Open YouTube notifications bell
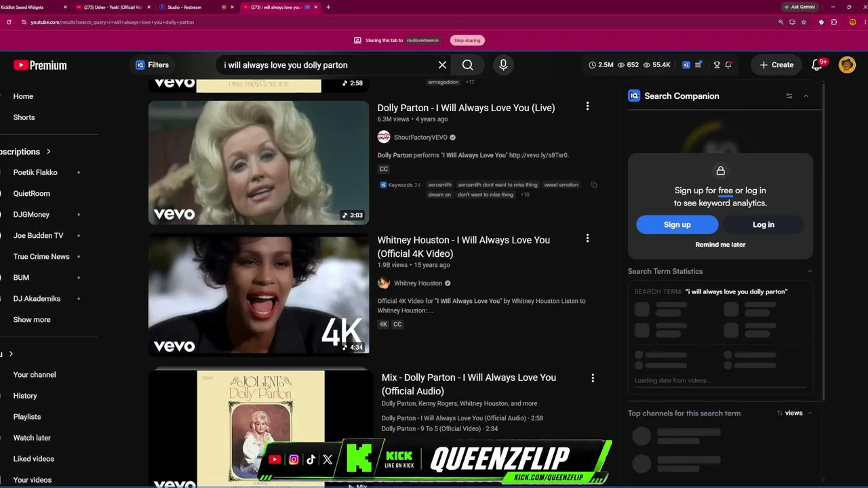868x488 pixels. click(x=817, y=65)
